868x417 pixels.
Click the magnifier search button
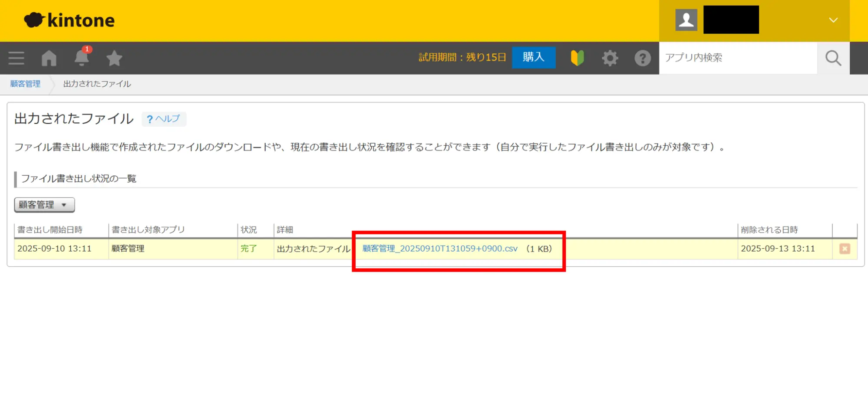(x=833, y=58)
